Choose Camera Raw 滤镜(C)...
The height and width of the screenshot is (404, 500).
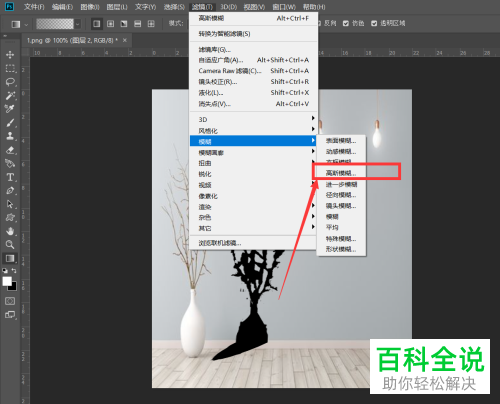tap(252, 71)
